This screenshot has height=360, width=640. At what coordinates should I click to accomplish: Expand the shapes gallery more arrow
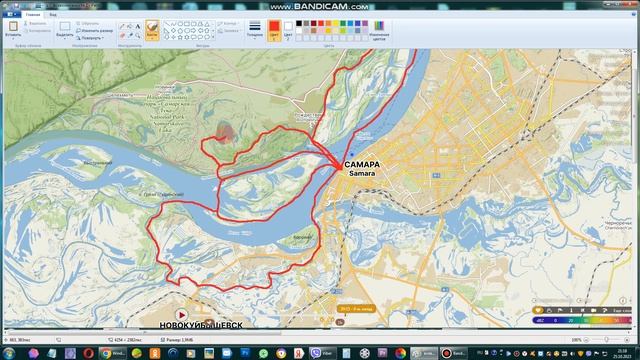[213, 37]
